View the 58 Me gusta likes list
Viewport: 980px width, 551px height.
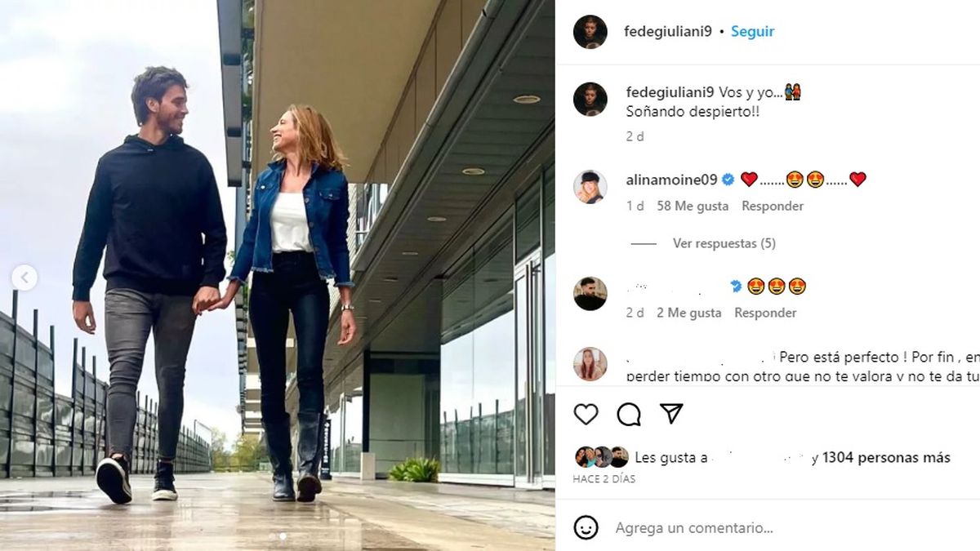click(693, 207)
